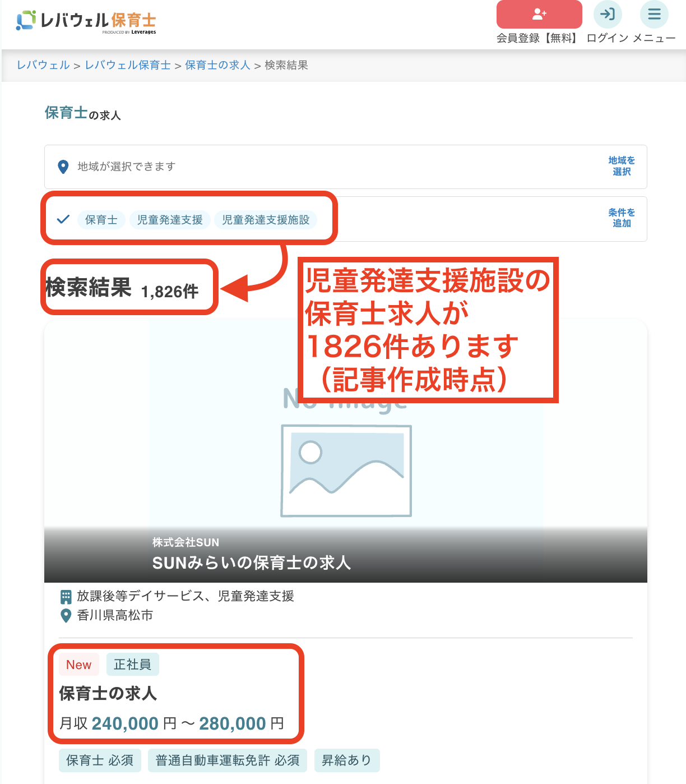Select the 保育士 condition tag
Screen dimensions: 686x784
point(101,220)
